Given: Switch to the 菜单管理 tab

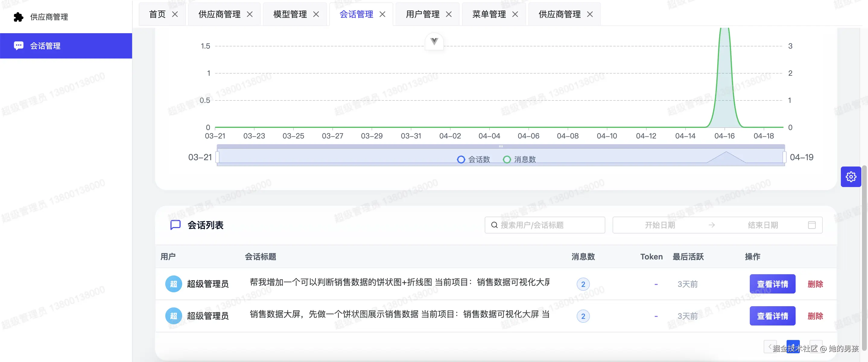Looking at the screenshot, I should 489,14.
